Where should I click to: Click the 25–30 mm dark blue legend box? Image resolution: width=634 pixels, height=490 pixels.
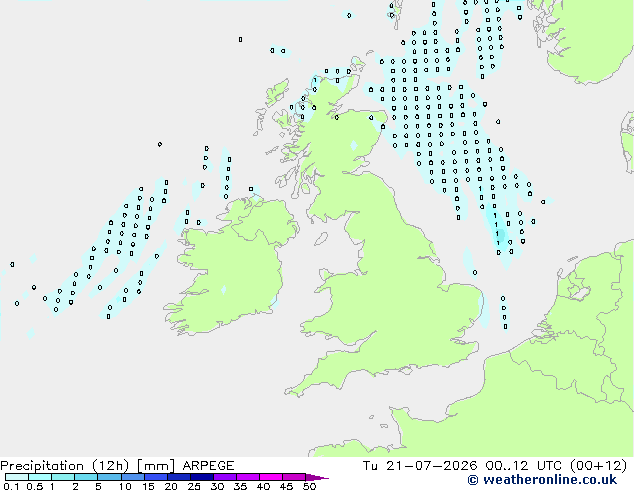tap(202, 477)
